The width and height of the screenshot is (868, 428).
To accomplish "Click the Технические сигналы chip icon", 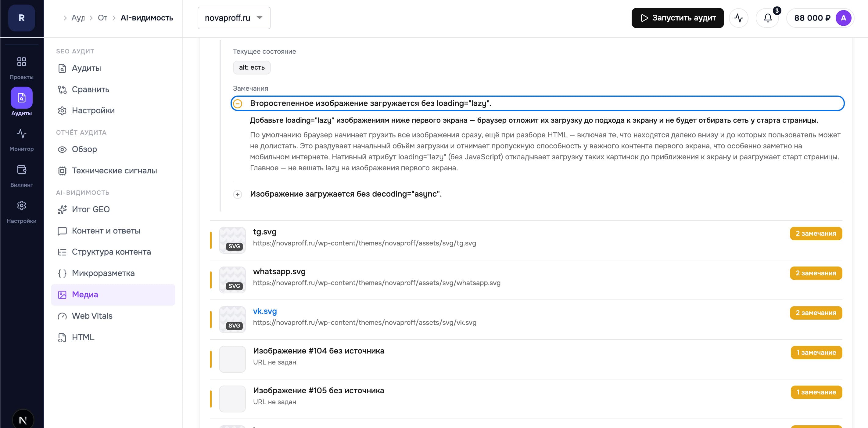I will point(62,171).
